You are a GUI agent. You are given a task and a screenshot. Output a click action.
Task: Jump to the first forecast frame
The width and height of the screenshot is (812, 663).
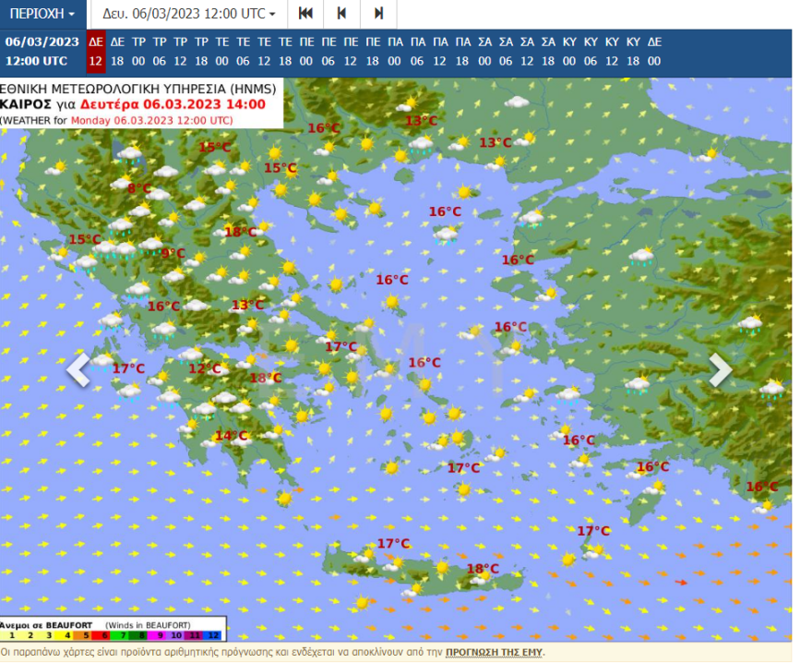click(305, 14)
